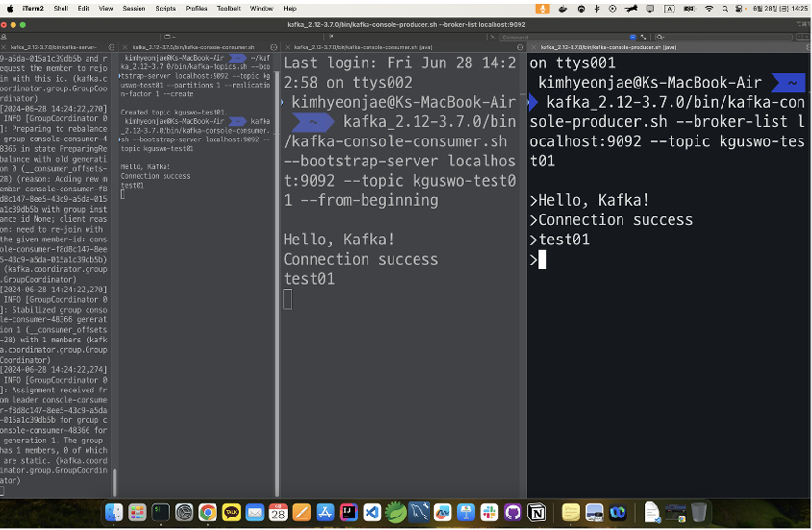Open Finder from the dock
Image resolution: width=812 pixels, height=530 pixels.
click(x=114, y=514)
